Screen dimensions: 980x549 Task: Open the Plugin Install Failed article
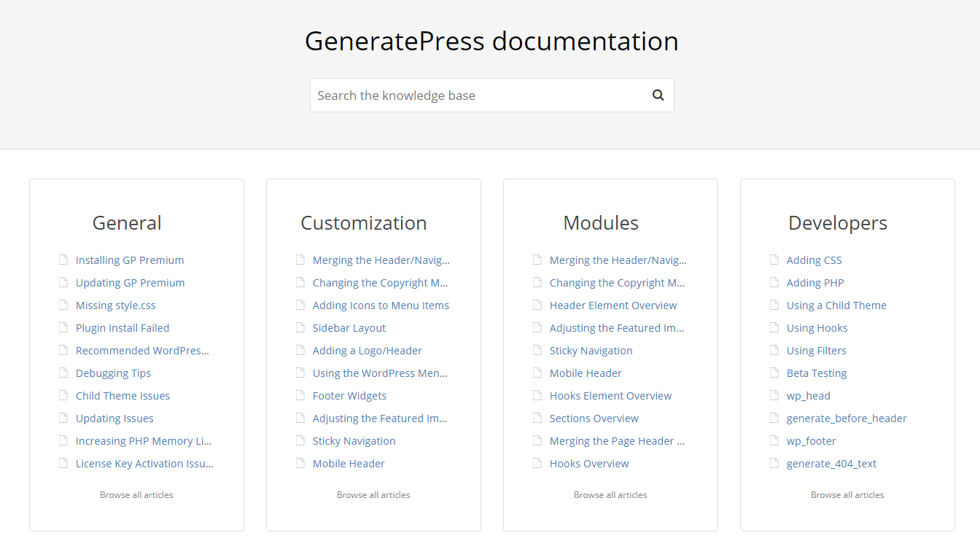(x=122, y=328)
